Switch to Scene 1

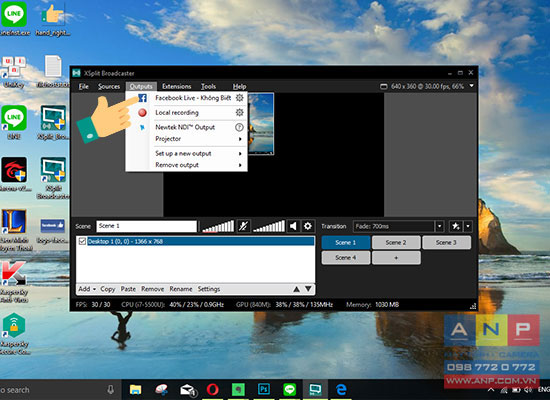click(x=346, y=242)
